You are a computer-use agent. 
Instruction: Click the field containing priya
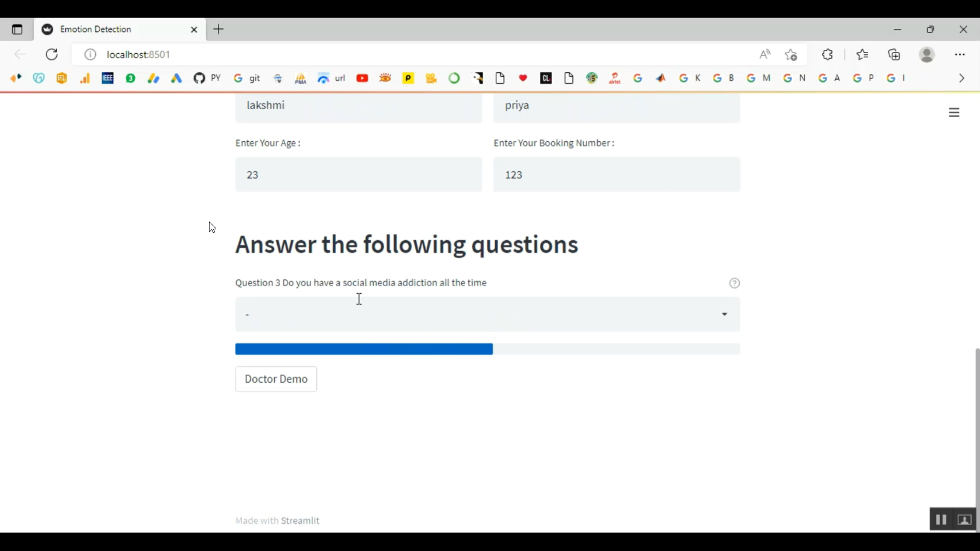(617, 107)
